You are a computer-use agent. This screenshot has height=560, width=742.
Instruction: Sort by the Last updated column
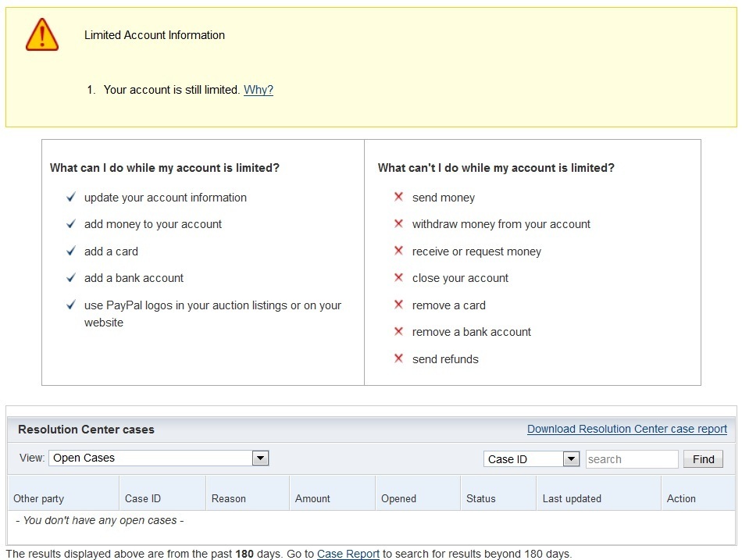(572, 498)
